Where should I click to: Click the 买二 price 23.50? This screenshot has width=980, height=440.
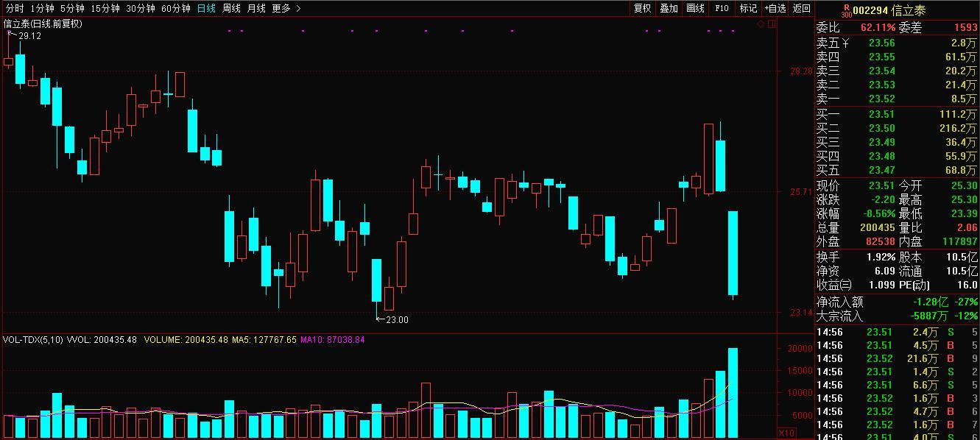882,128
